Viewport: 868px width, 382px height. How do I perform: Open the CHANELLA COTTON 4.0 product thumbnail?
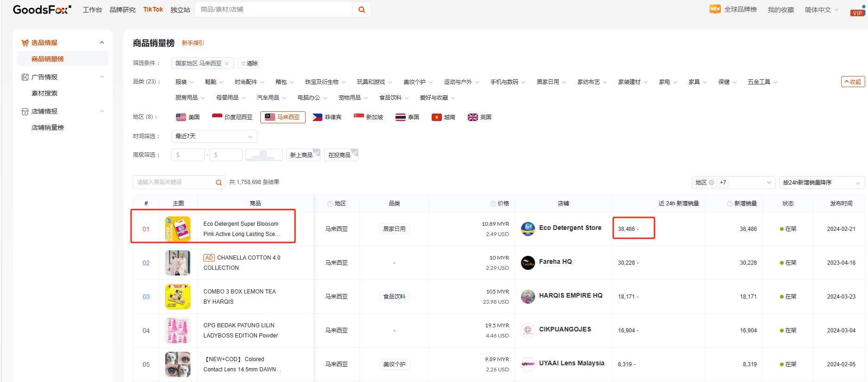pyautogui.click(x=178, y=263)
